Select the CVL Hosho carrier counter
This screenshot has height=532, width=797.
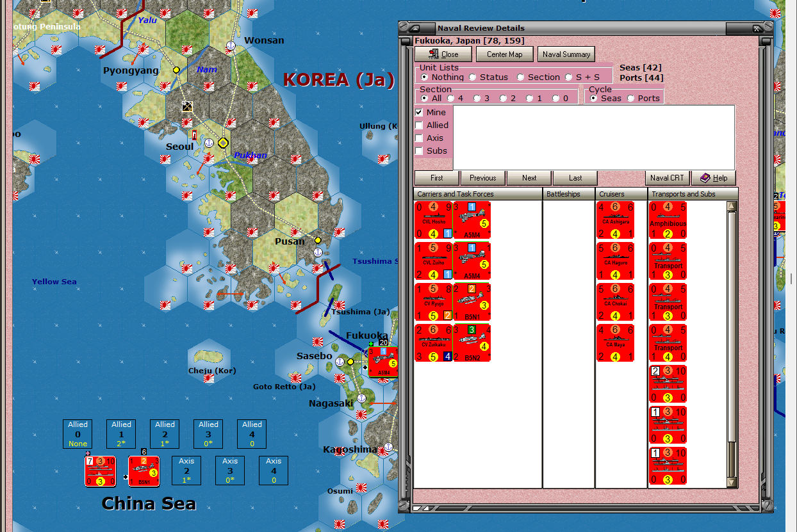coord(434,220)
